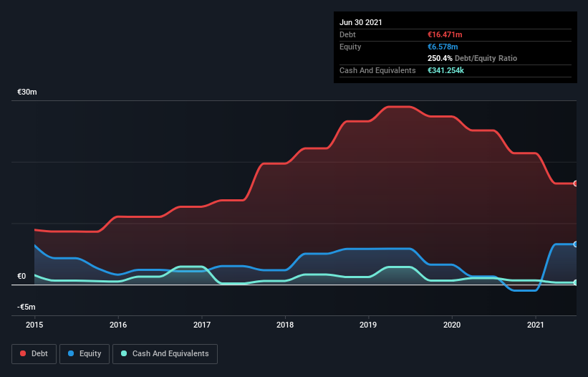Click the -€5m y-axis label
The image size is (588, 377).
(x=26, y=307)
